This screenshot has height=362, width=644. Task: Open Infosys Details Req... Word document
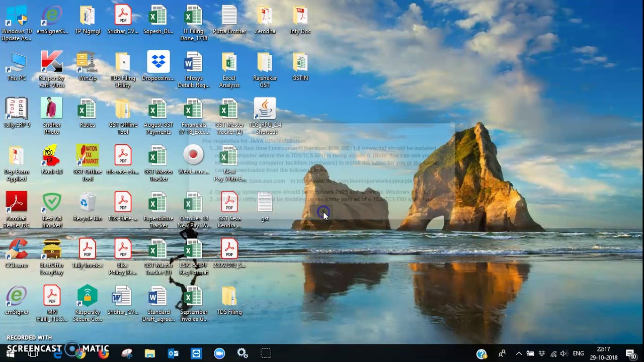193,69
